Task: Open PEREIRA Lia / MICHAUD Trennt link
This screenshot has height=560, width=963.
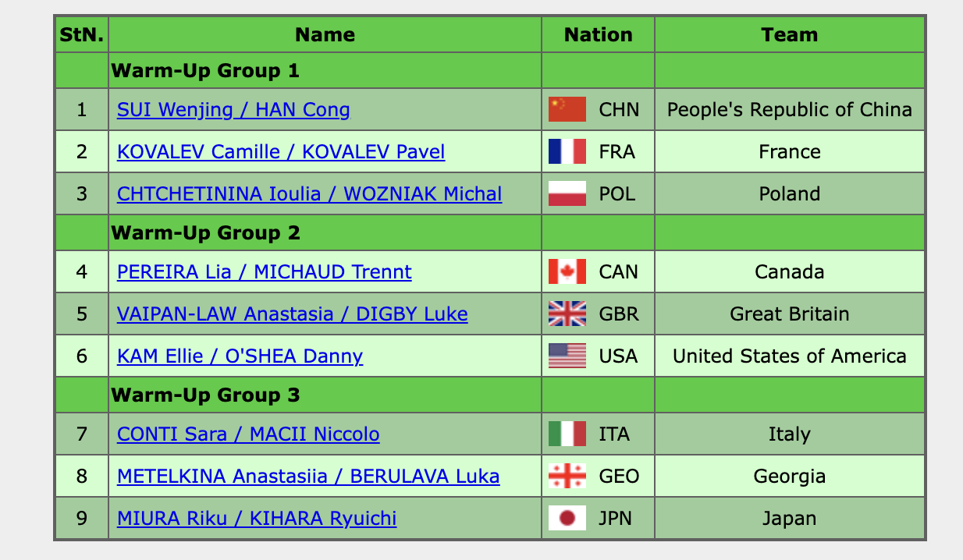Action: coord(264,272)
